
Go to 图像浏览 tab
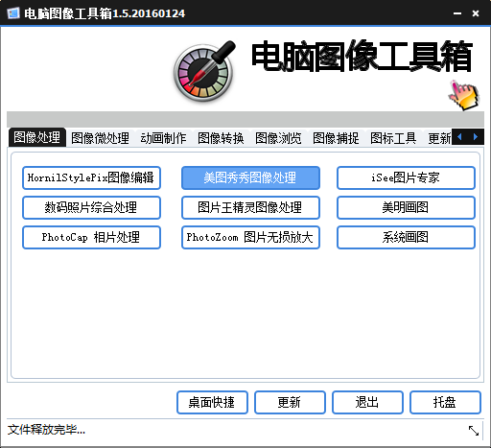(x=278, y=138)
